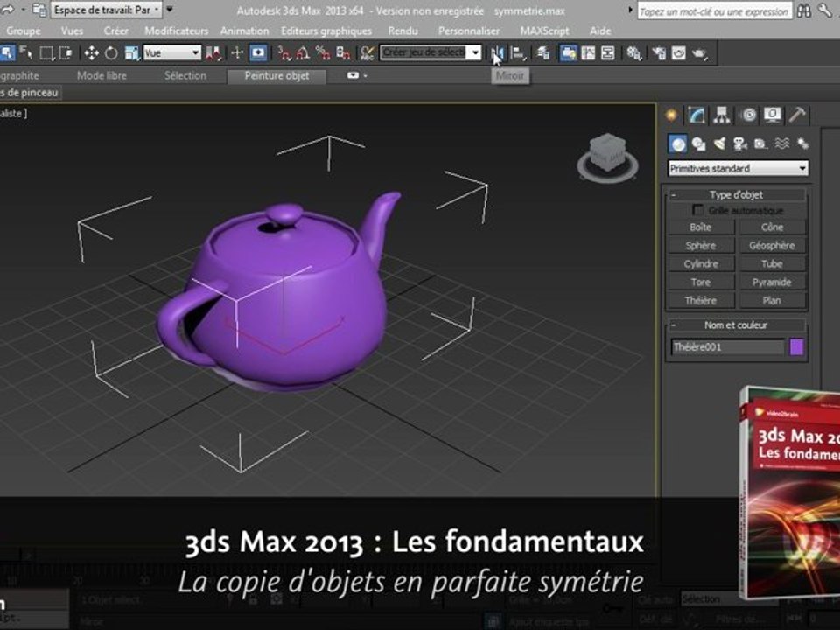Open the Rendu menu
This screenshot has width=840, height=630.
(402, 31)
